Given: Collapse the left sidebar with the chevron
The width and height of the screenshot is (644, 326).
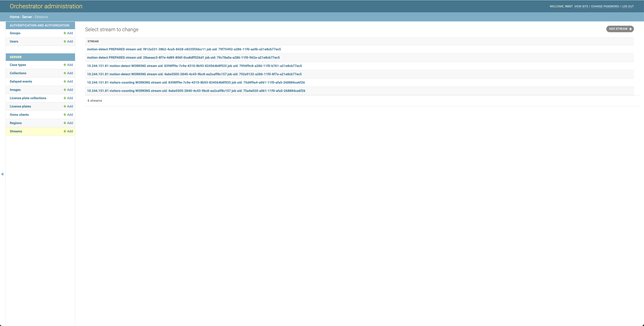Looking at the screenshot, I should pos(2,174).
